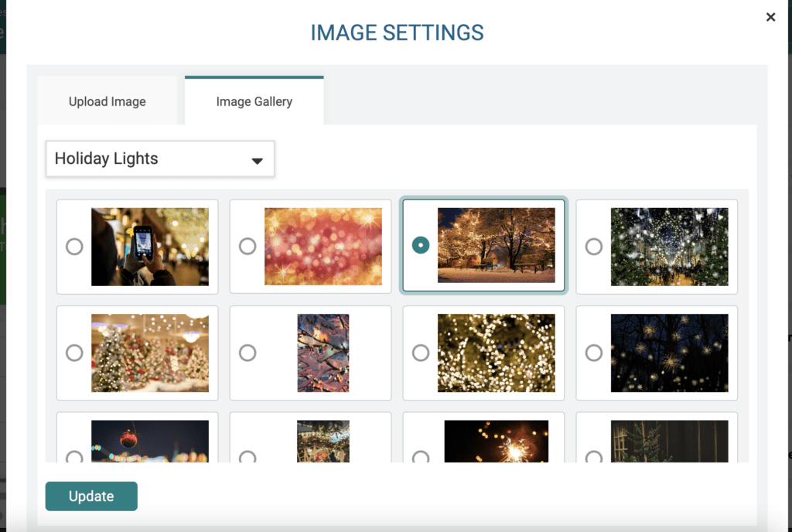Close the Image Settings dialog
The width and height of the screenshot is (792, 532).
pos(770,17)
